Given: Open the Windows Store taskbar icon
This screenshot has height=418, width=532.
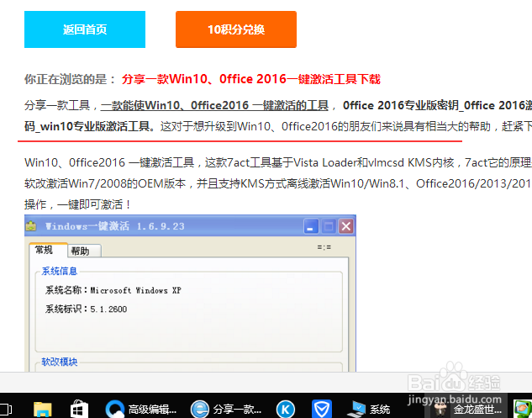Looking at the screenshot, I should [x=79, y=409].
